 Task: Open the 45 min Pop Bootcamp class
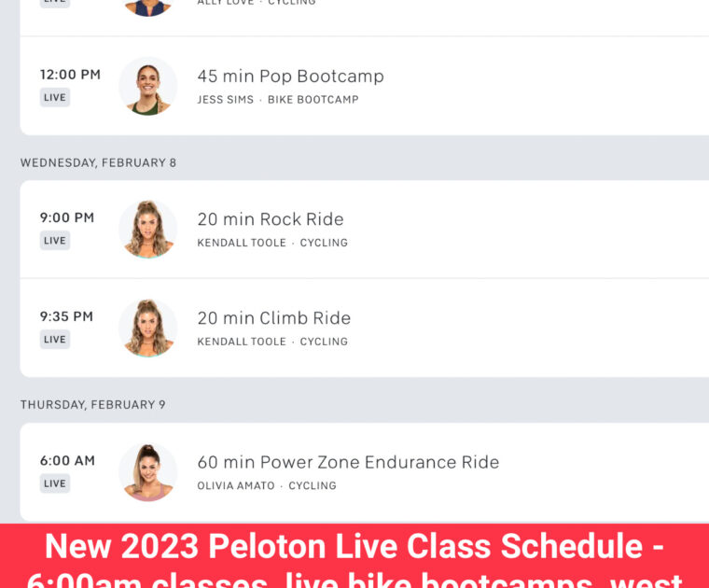pyautogui.click(x=290, y=77)
